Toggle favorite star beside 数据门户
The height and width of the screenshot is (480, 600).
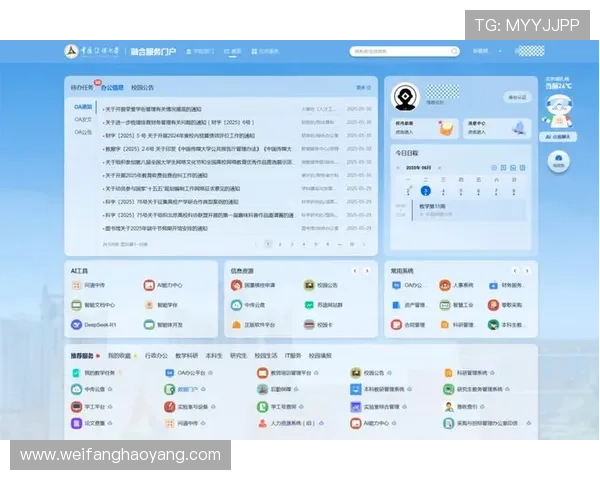tap(203, 389)
